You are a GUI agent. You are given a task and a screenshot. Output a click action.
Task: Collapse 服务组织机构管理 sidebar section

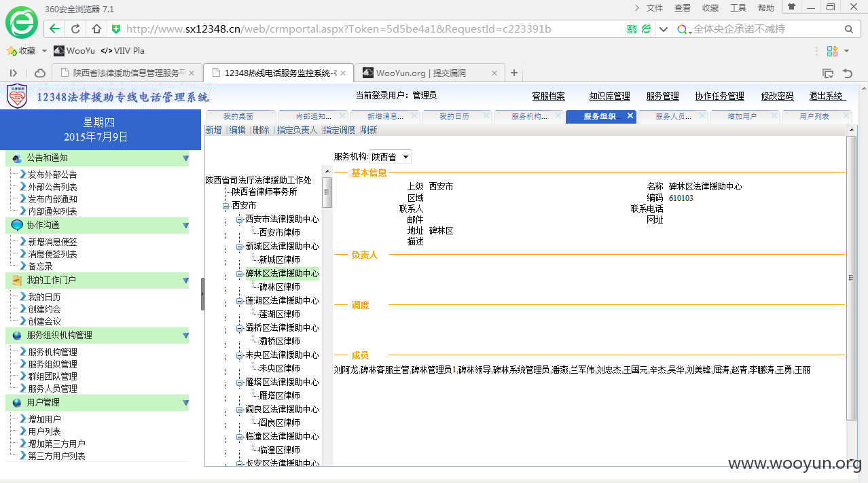coord(185,335)
